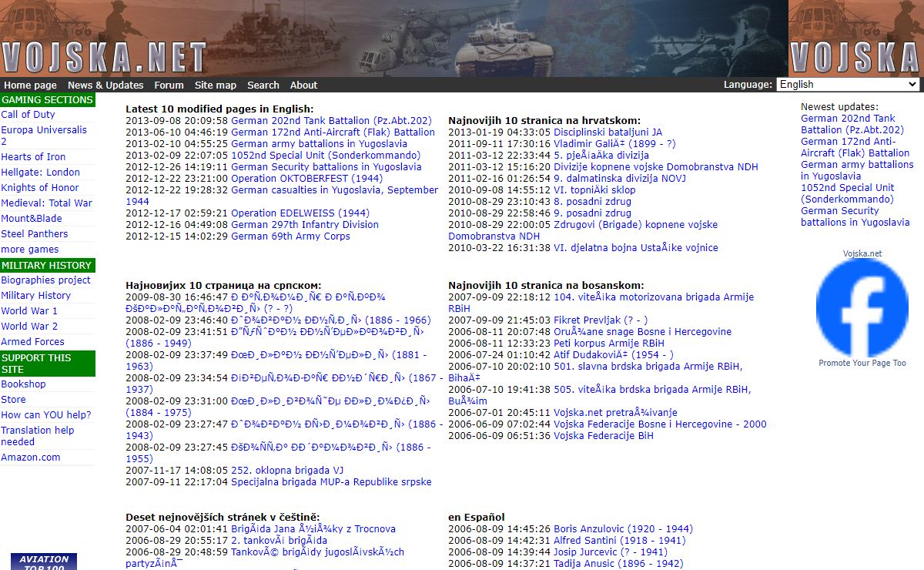The image size is (924, 570).
Task: Open German army battalions link in latest list
Action: coord(319,144)
